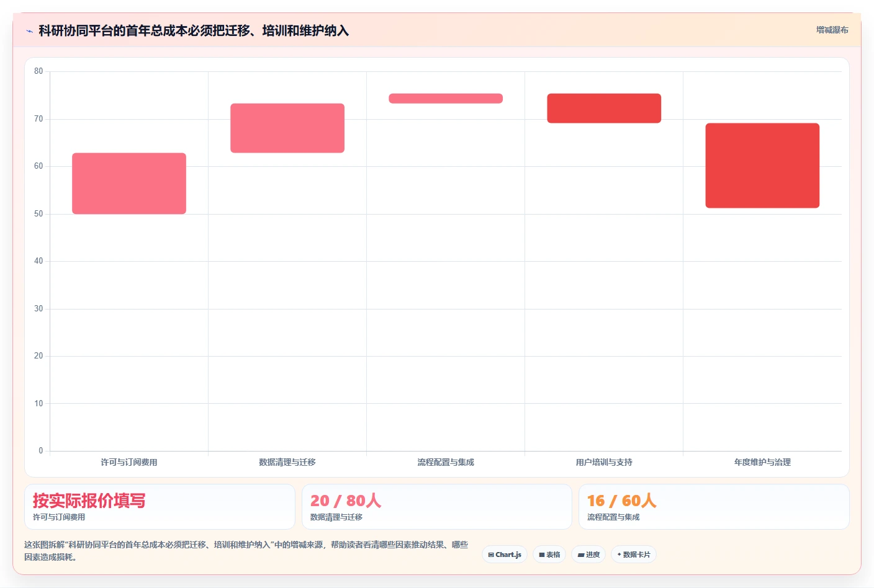Click the 许可与订阅费用 waterfall bar
This screenshot has height=588, width=874.
pyautogui.click(x=129, y=184)
